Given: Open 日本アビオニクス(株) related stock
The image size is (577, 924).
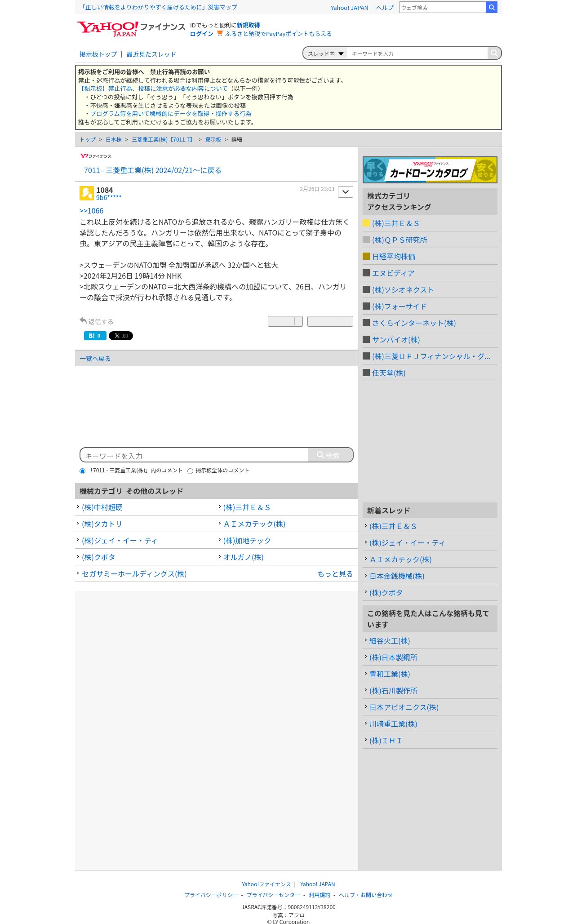Looking at the screenshot, I should (404, 707).
